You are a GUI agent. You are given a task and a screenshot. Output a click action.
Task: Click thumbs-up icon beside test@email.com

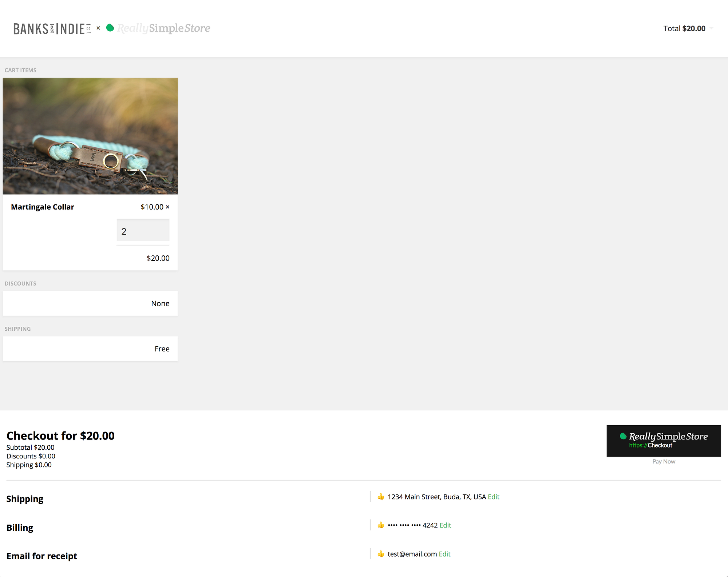pyautogui.click(x=381, y=554)
